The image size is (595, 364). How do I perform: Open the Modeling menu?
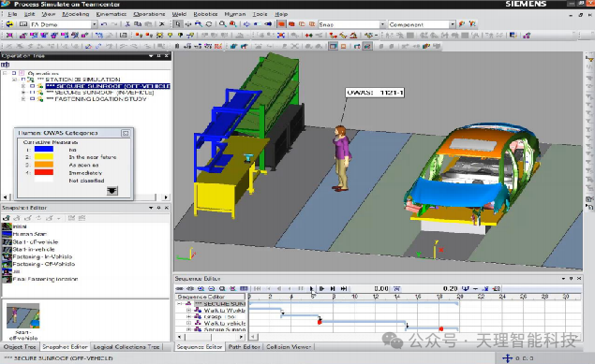(x=76, y=14)
